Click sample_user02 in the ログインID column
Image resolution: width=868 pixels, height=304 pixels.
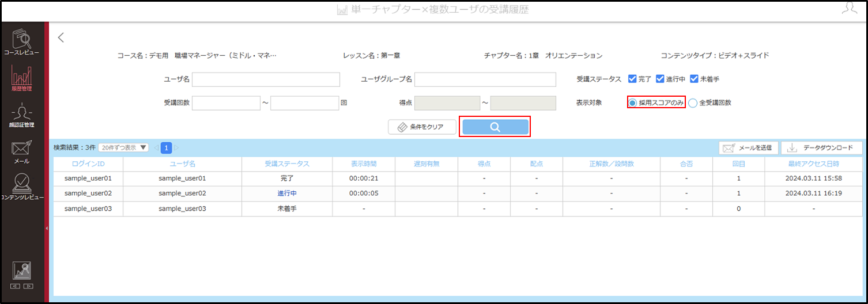(88, 193)
